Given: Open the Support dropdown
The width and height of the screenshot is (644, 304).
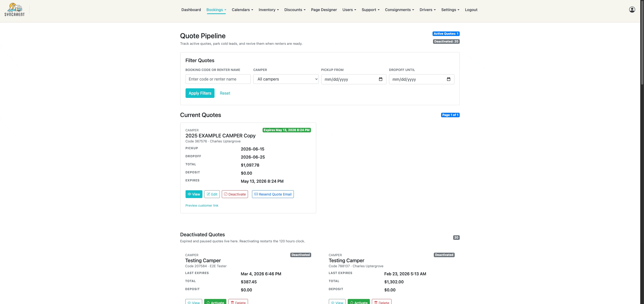Looking at the screenshot, I should [371, 10].
